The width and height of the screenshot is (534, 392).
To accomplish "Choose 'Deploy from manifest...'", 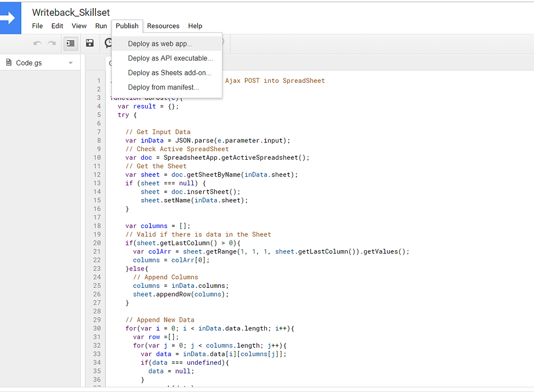I will click(x=167, y=87).
